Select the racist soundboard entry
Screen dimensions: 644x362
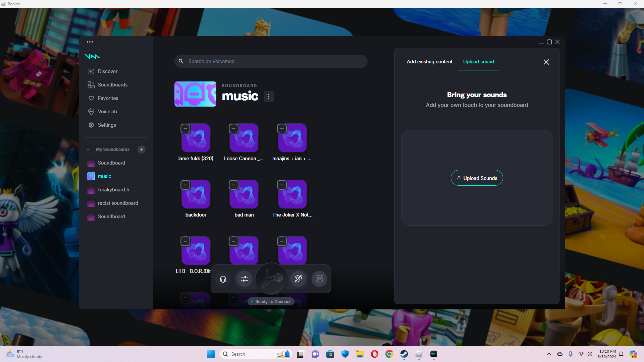coord(118,203)
